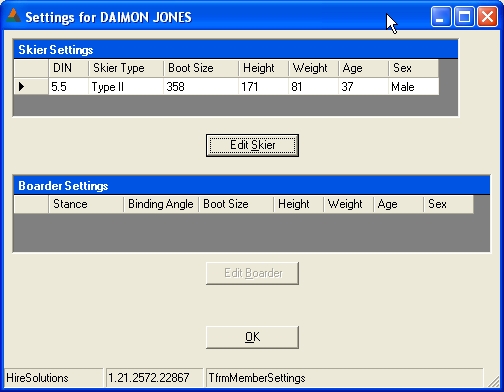
Task: Select the weight 81 cell
Action: [x=313, y=87]
